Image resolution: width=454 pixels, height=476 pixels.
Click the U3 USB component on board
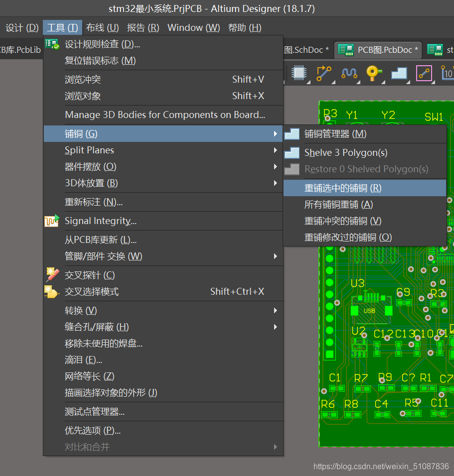[369, 310]
